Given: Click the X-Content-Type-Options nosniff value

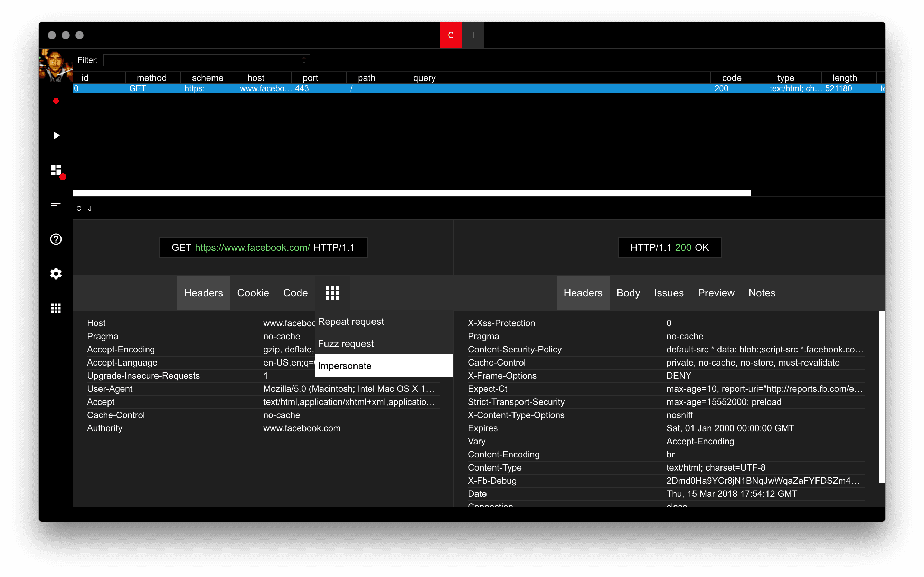Looking at the screenshot, I should [x=679, y=415].
